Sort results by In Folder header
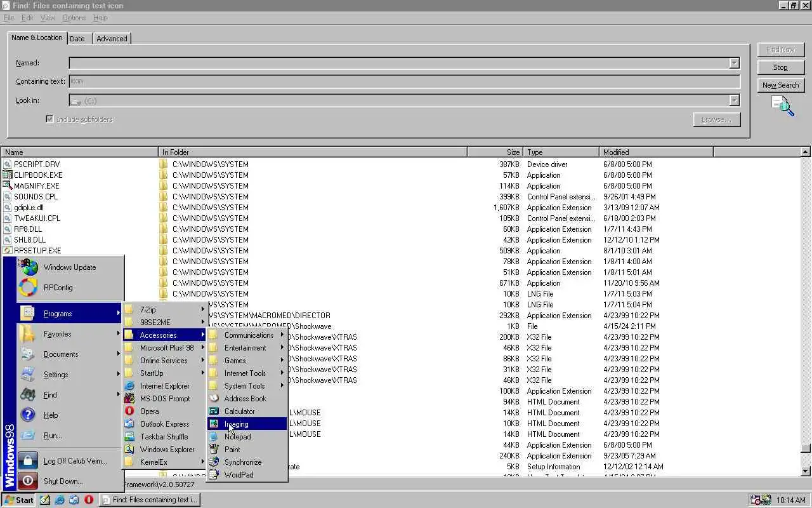Image resolution: width=812 pixels, height=508 pixels. [313, 152]
